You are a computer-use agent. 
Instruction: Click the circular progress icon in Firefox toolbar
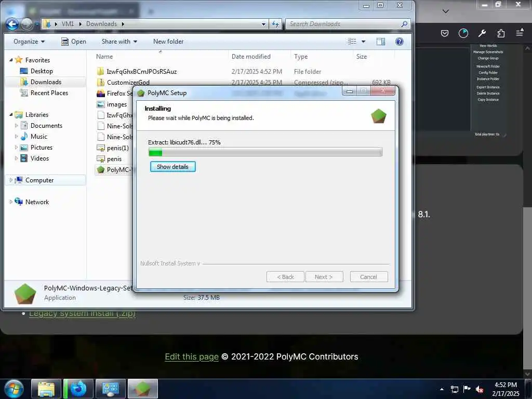463,33
